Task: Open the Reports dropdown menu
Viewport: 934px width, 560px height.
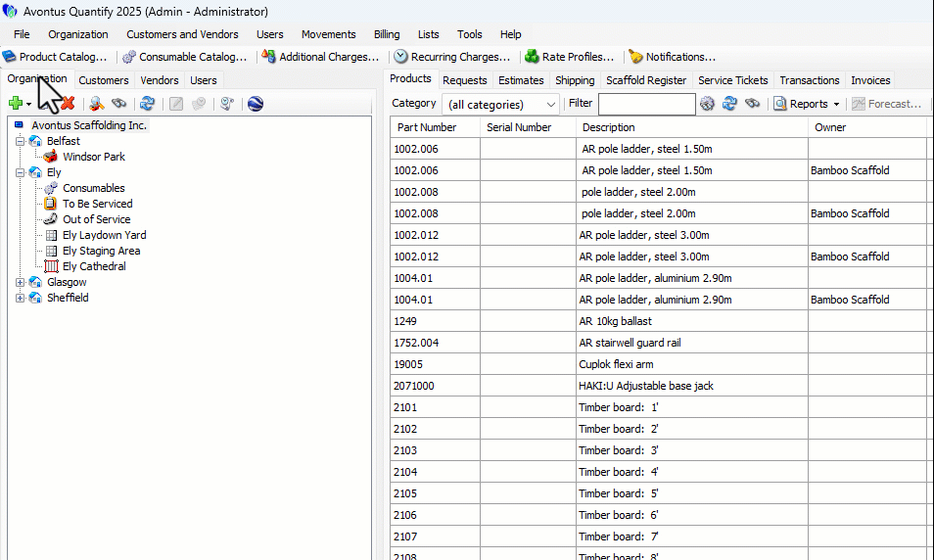Action: 808,104
